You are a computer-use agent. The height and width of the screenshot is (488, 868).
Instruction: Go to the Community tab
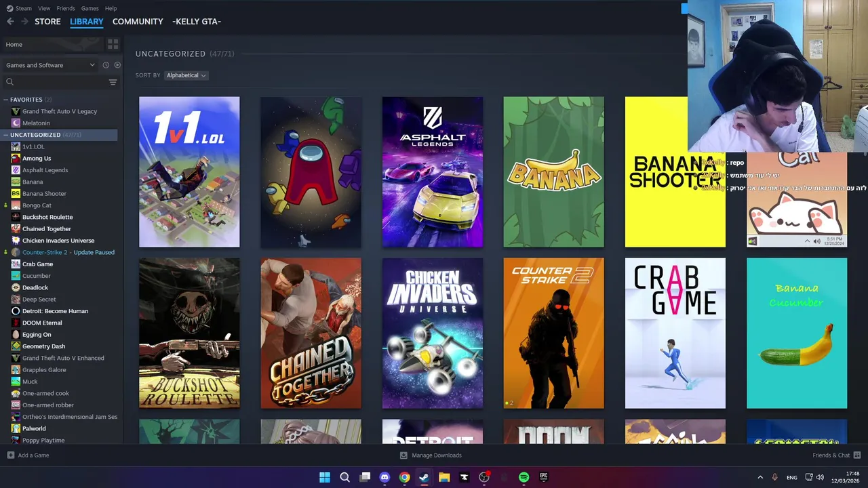click(x=138, y=22)
